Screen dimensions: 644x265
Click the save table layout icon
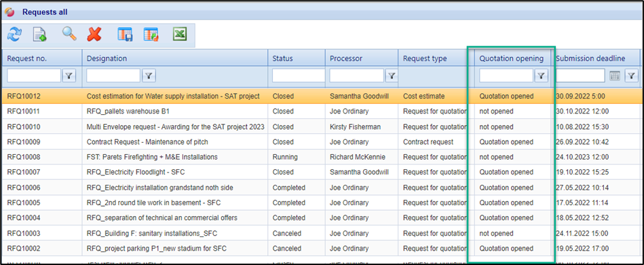click(125, 35)
